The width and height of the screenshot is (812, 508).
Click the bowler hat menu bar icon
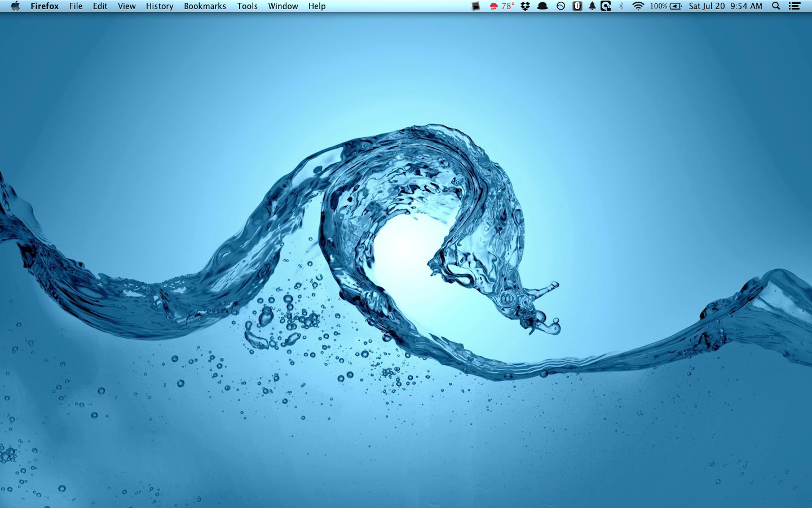coord(542,6)
